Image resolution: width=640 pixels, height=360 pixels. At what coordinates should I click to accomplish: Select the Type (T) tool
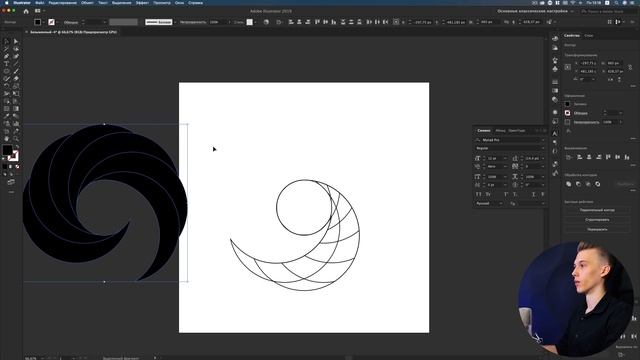[7, 64]
